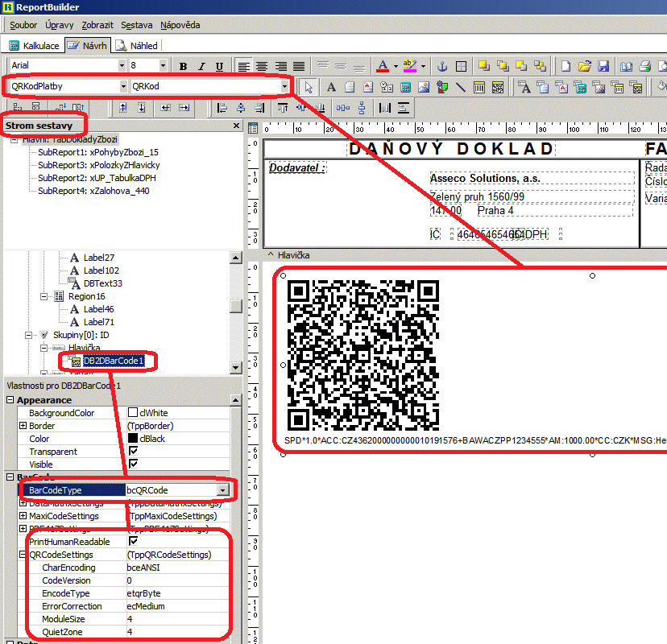Open the QRKod data field dropdown
667x644 pixels.
(x=284, y=86)
